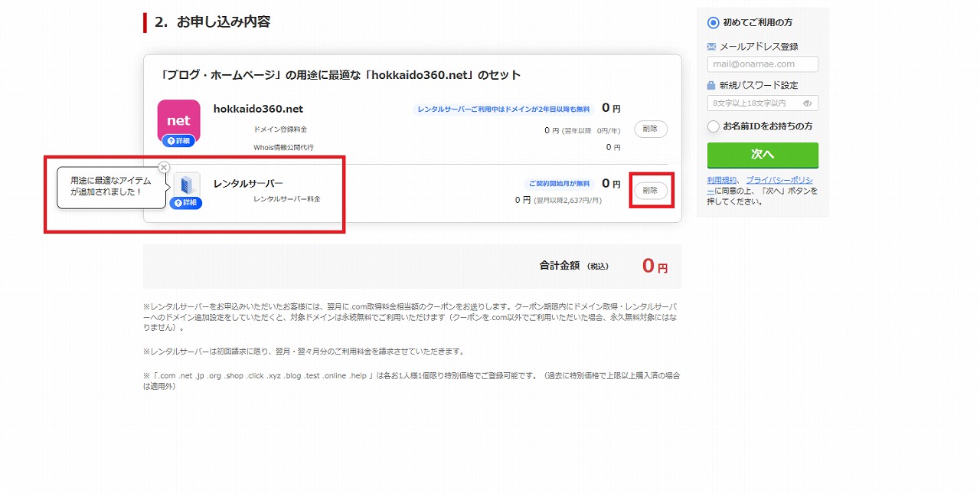Click the rental server building icon
Screen dimensions: 980x494
pyautogui.click(x=186, y=186)
